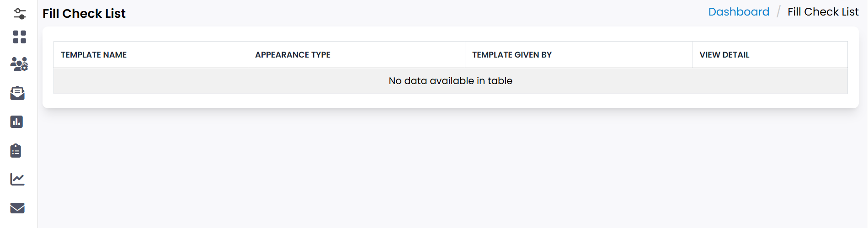The height and width of the screenshot is (228, 868).
Task: Click the View Detail column header
Action: (724, 55)
